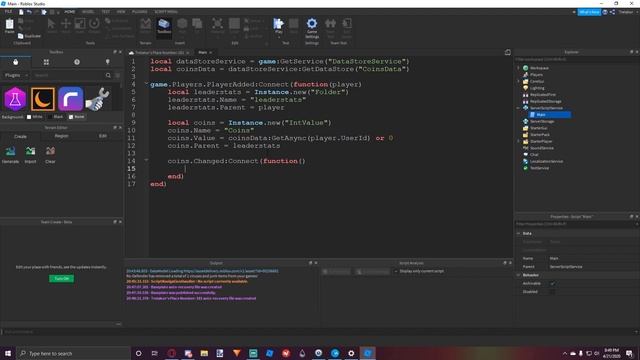Open the Creations lightbulb tab in Toolbox

[107, 62]
